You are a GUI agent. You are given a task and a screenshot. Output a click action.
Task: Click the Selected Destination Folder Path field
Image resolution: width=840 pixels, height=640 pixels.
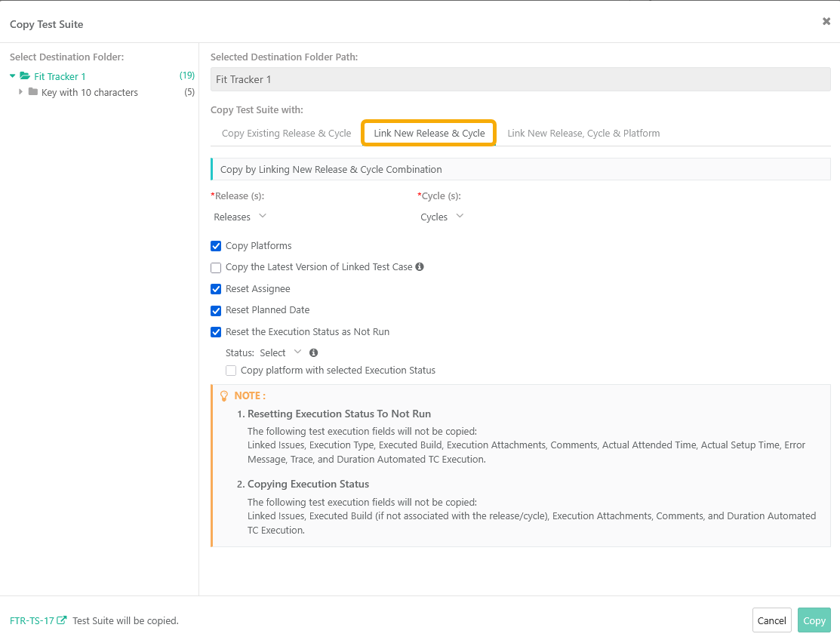click(x=520, y=79)
